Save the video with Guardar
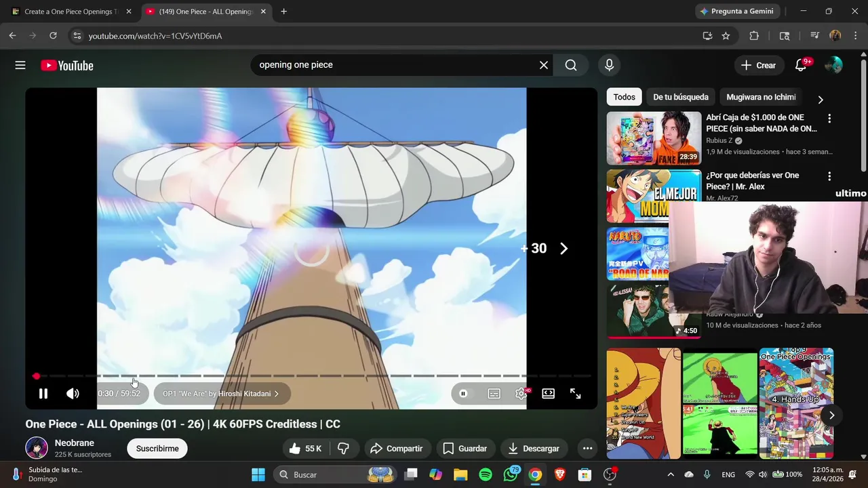Image resolution: width=868 pixels, height=488 pixels. 465,449
